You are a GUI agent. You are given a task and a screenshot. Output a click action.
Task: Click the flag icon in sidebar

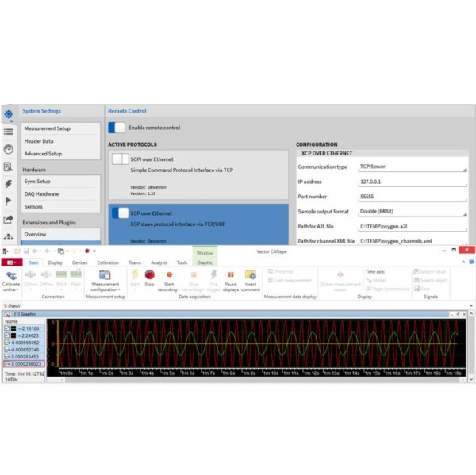coord(9,201)
